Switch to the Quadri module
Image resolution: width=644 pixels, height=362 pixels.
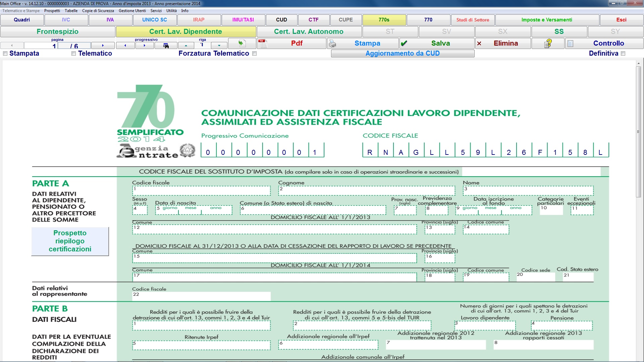click(x=22, y=20)
